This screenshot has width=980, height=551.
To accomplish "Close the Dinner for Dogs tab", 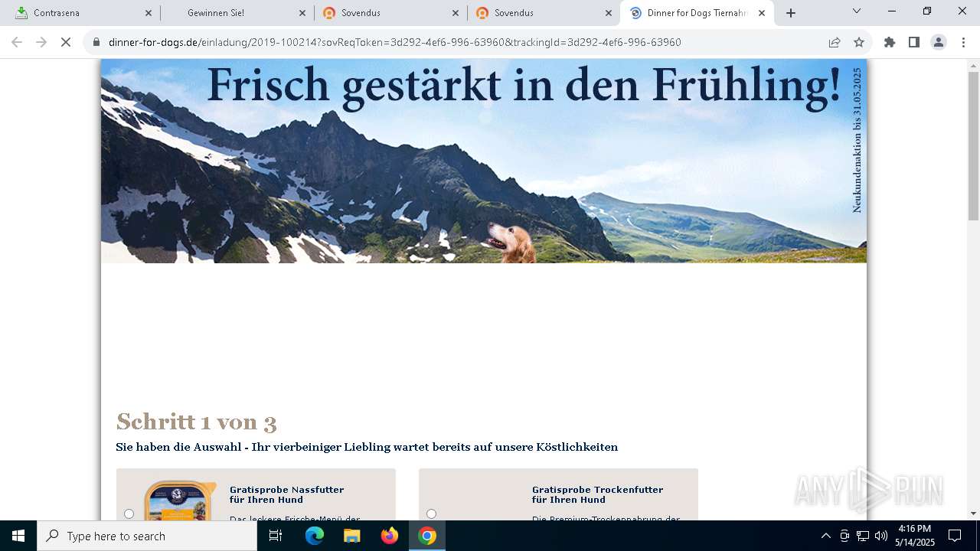I will 762,13.
